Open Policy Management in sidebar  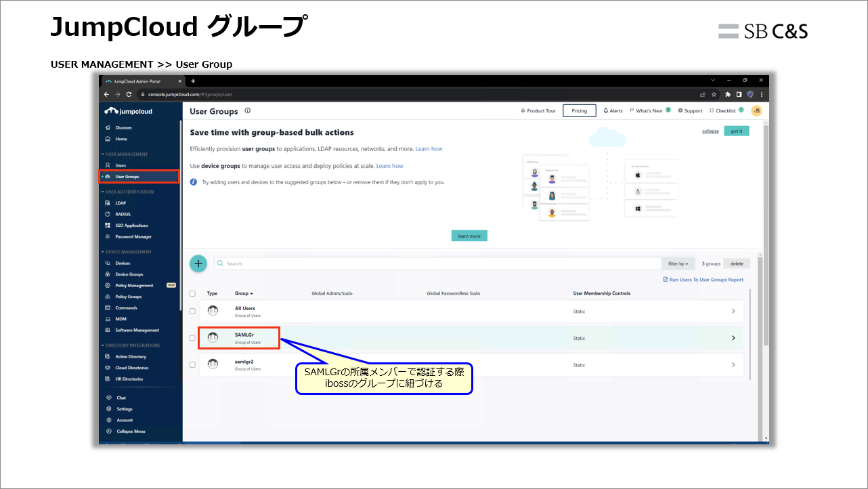[x=134, y=285]
